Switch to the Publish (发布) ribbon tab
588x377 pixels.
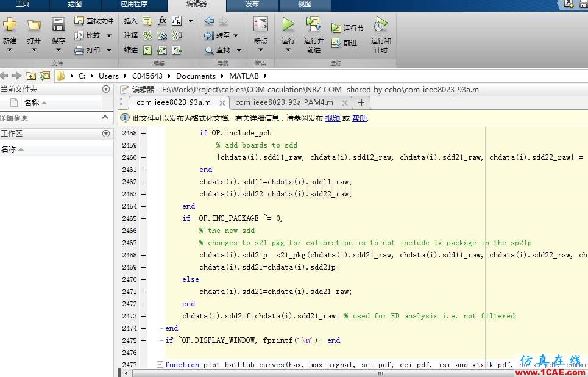click(x=252, y=4)
